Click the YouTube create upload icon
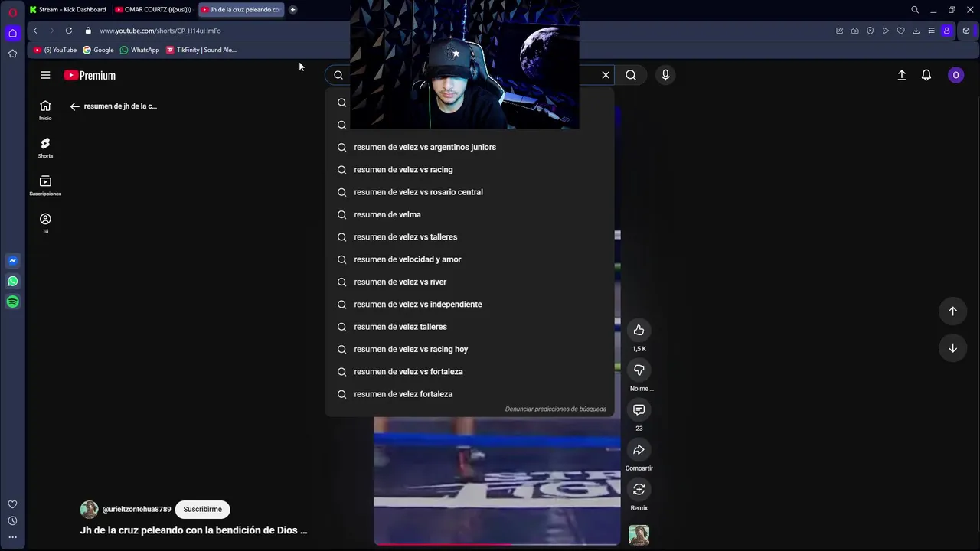Image resolution: width=980 pixels, height=551 pixels. tap(902, 75)
